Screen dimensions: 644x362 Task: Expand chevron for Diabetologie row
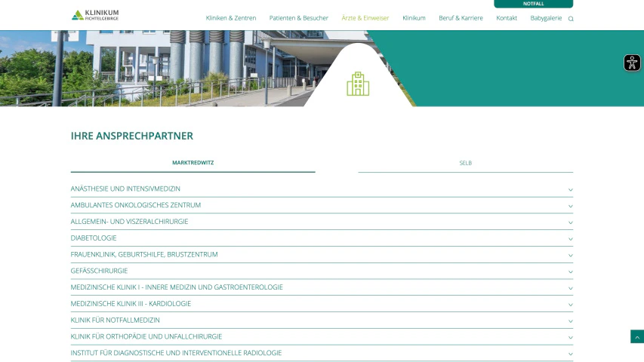point(571,239)
